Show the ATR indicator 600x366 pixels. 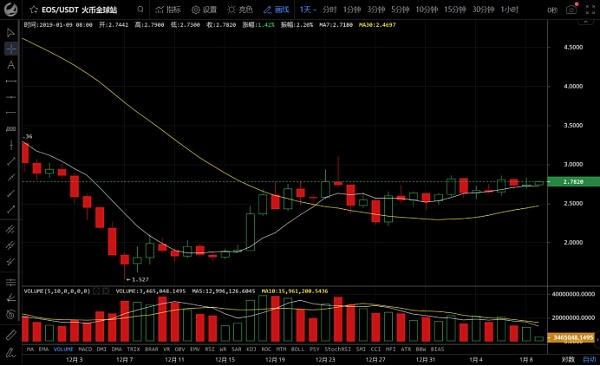[x=406, y=349]
